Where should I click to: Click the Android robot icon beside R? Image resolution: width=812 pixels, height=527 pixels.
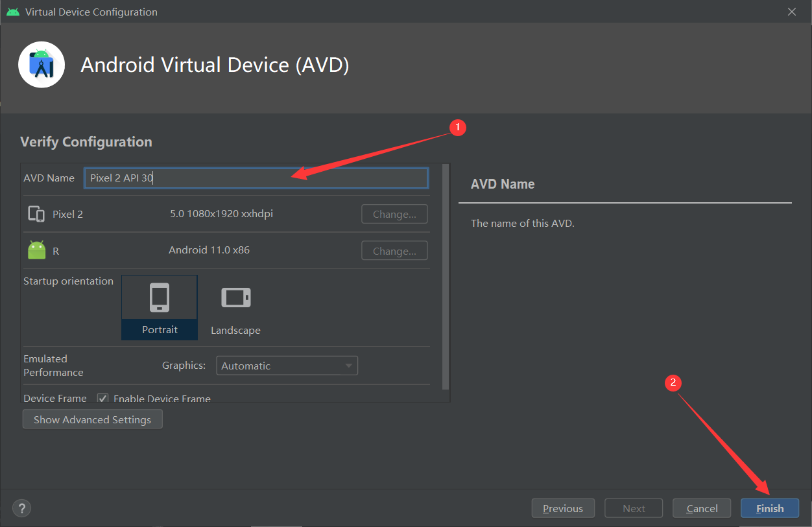coord(36,249)
